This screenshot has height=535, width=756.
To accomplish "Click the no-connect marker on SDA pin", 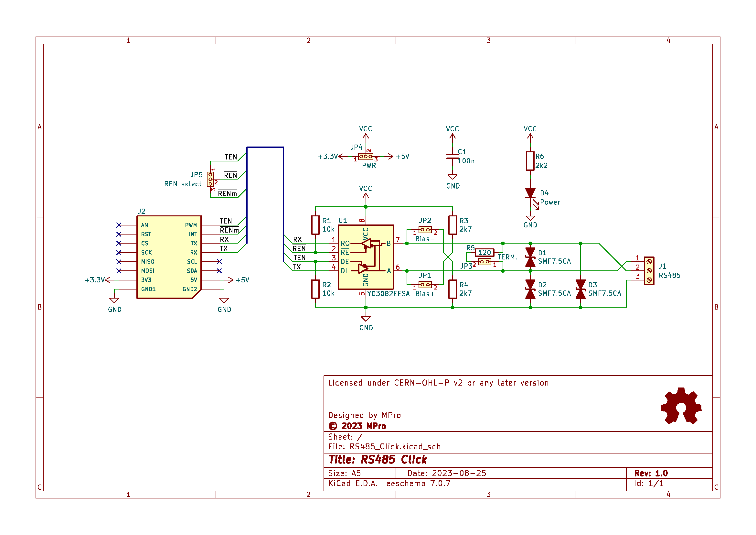I will click(x=219, y=271).
